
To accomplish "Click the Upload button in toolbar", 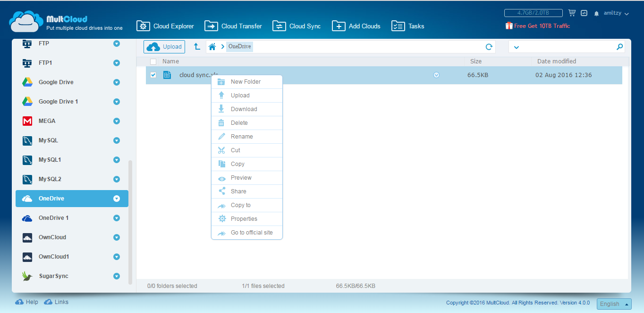I will click(164, 47).
